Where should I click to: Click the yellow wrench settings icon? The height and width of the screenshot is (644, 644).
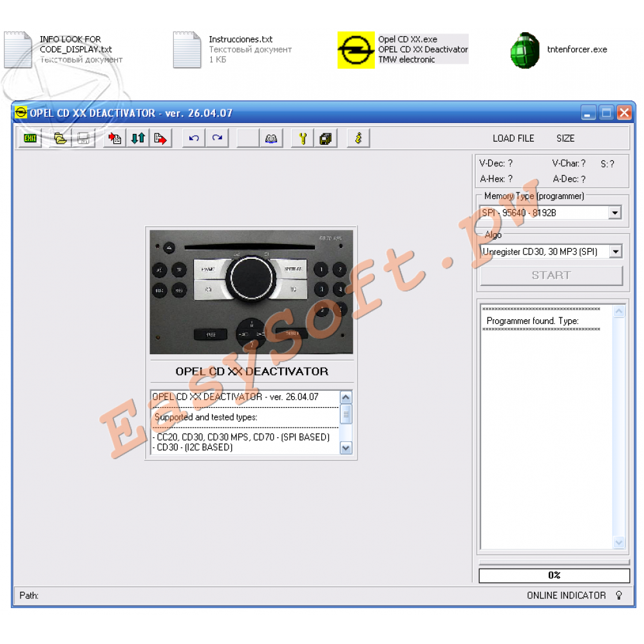coord(303,138)
